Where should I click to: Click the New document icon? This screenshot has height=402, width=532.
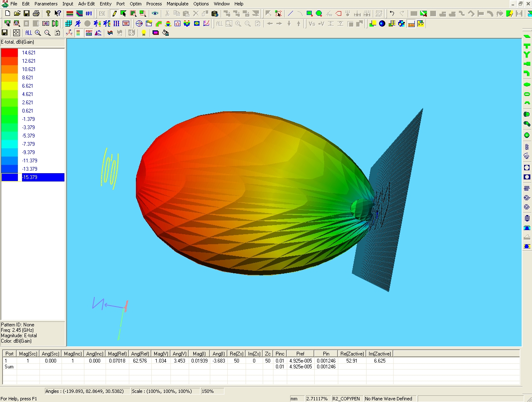point(7,14)
